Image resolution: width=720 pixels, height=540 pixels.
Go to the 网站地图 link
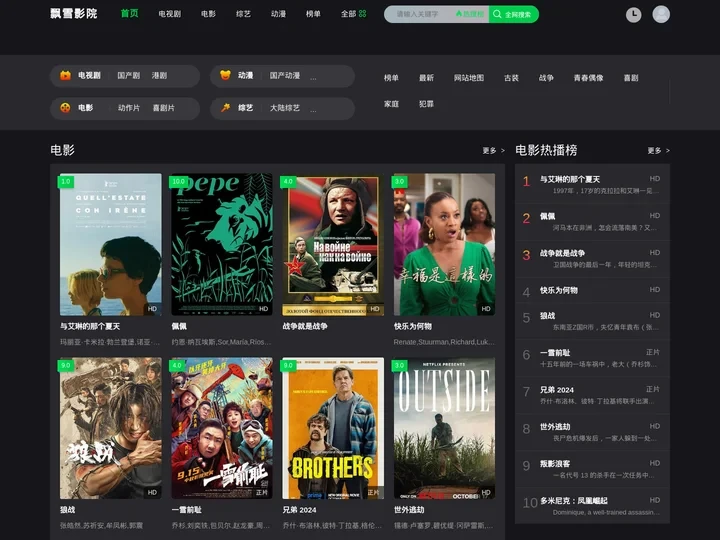(x=468, y=78)
